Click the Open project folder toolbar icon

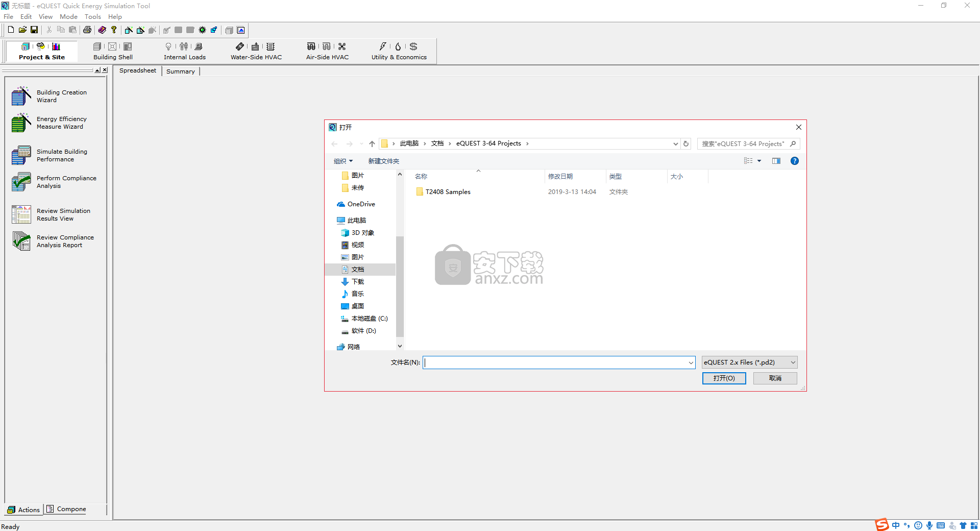pyautogui.click(x=22, y=30)
